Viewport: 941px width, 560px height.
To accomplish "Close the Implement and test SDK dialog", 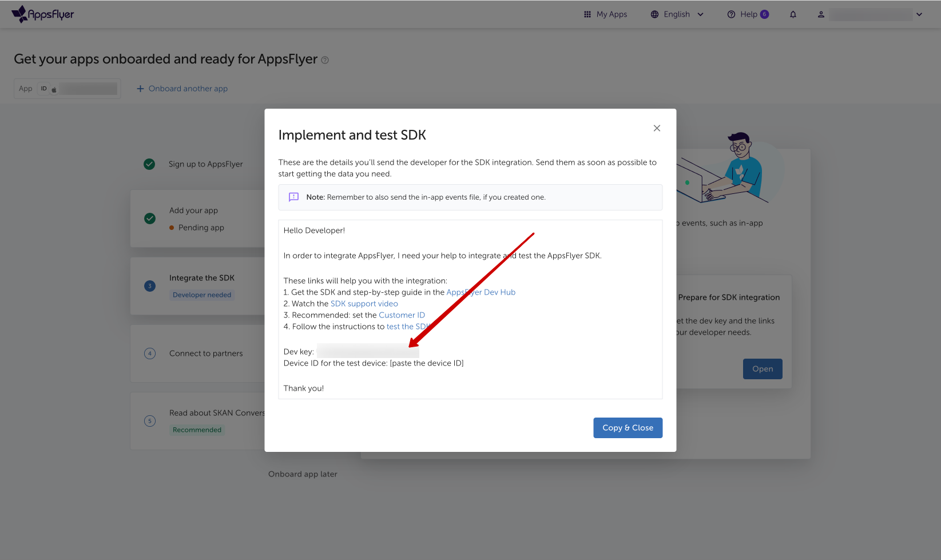I will 657,128.
